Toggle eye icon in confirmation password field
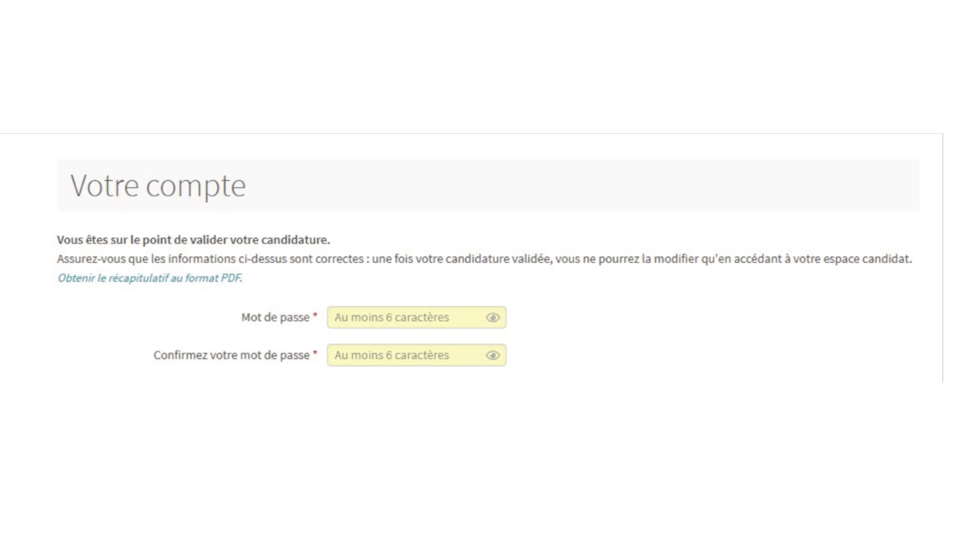 tap(492, 355)
